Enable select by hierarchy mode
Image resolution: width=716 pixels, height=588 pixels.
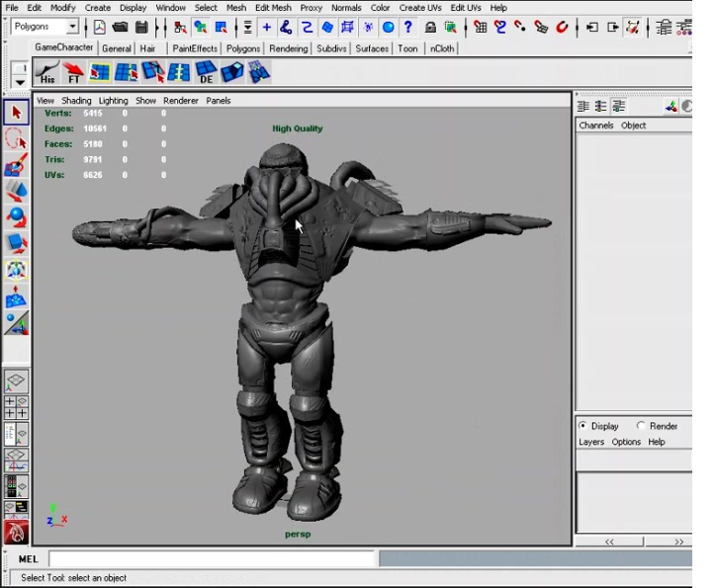180,28
